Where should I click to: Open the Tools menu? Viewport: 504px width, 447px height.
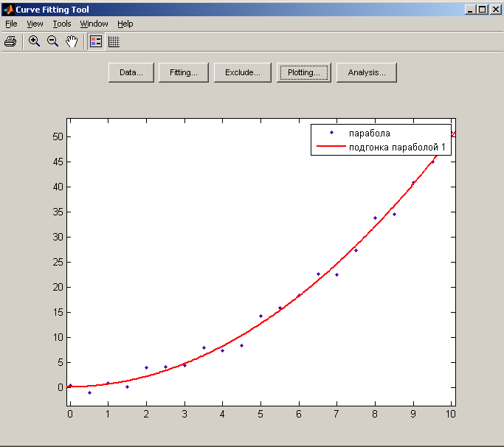coord(62,24)
